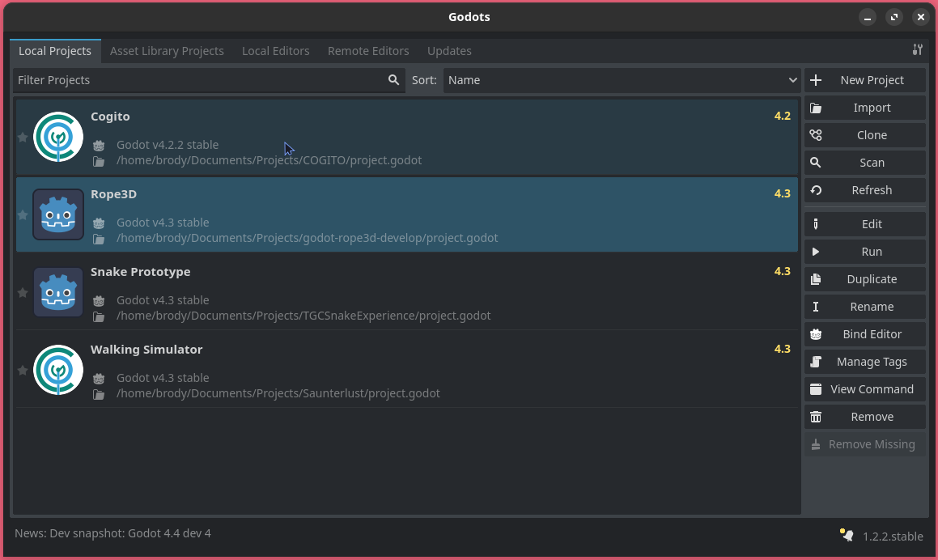Click the Filter Projects search field

(x=209, y=80)
